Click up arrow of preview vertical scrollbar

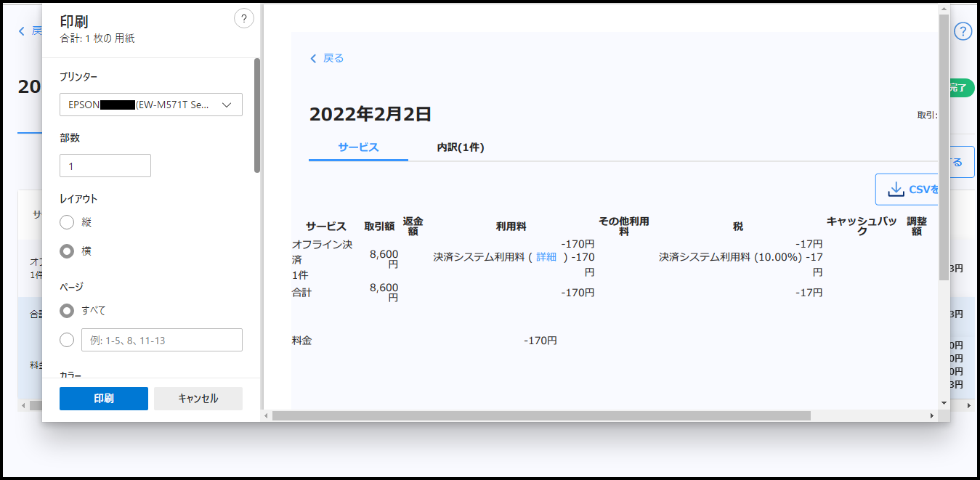pyautogui.click(x=944, y=9)
